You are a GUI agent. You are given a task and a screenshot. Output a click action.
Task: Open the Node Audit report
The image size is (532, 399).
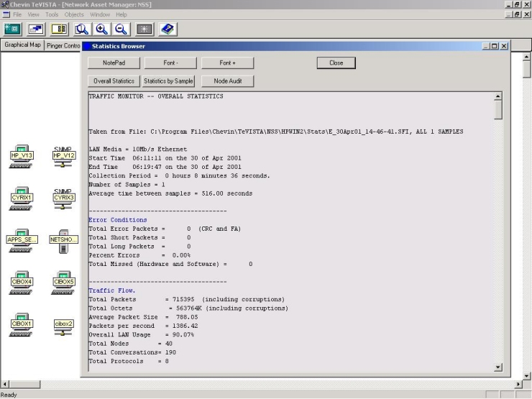click(227, 81)
